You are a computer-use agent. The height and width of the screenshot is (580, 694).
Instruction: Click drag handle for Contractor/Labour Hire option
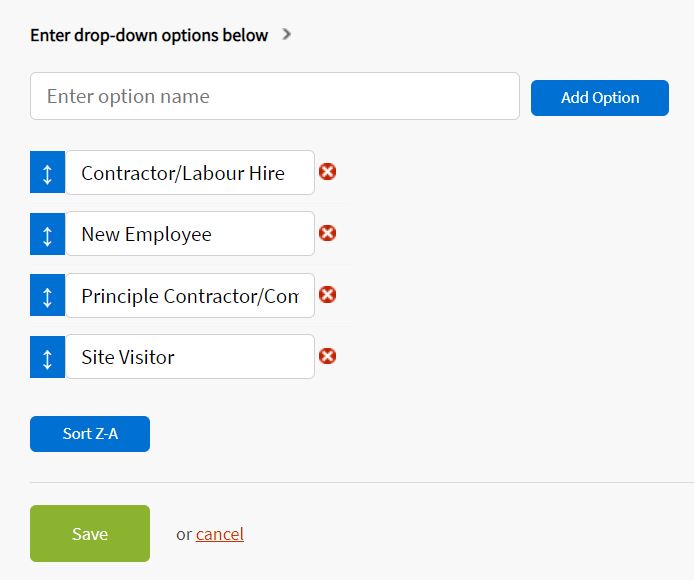[47, 173]
